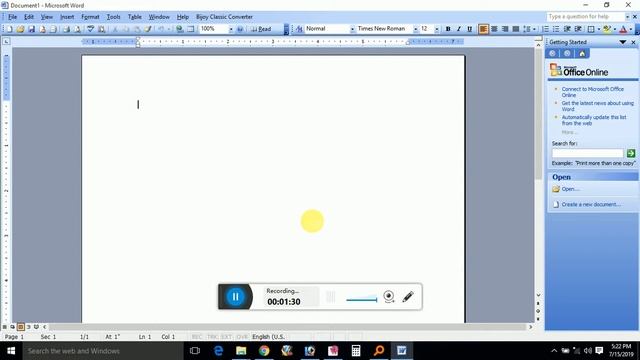Open the Styles and Formatting pane icon

pos(299,29)
